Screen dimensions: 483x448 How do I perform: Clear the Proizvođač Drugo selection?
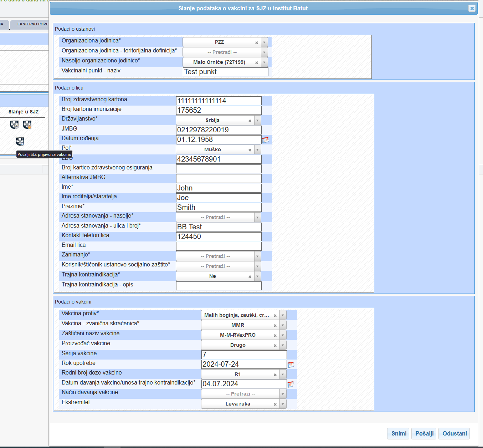tap(275, 345)
